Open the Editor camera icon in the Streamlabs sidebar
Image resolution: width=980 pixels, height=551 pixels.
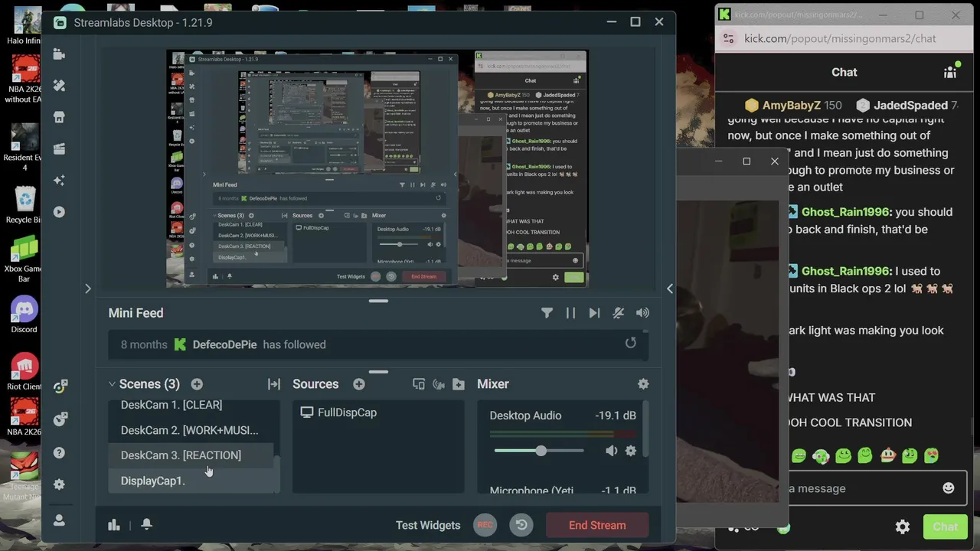(59, 54)
